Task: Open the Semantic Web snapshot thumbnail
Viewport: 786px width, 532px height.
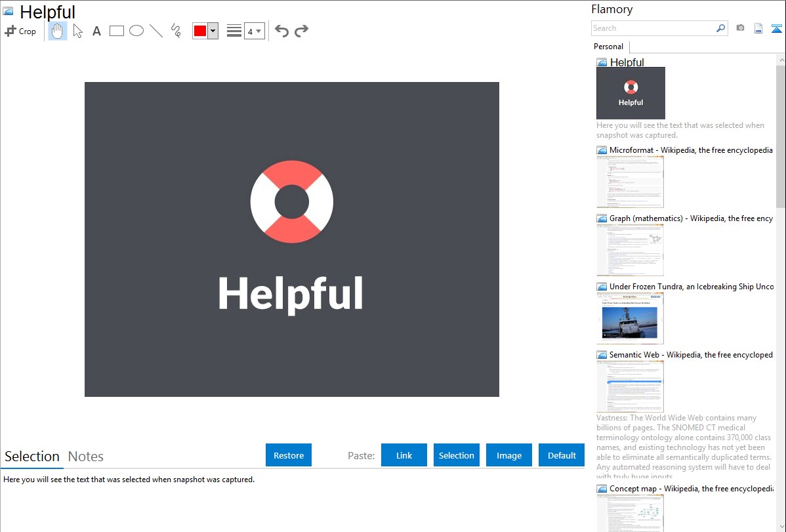Action: pyautogui.click(x=630, y=386)
